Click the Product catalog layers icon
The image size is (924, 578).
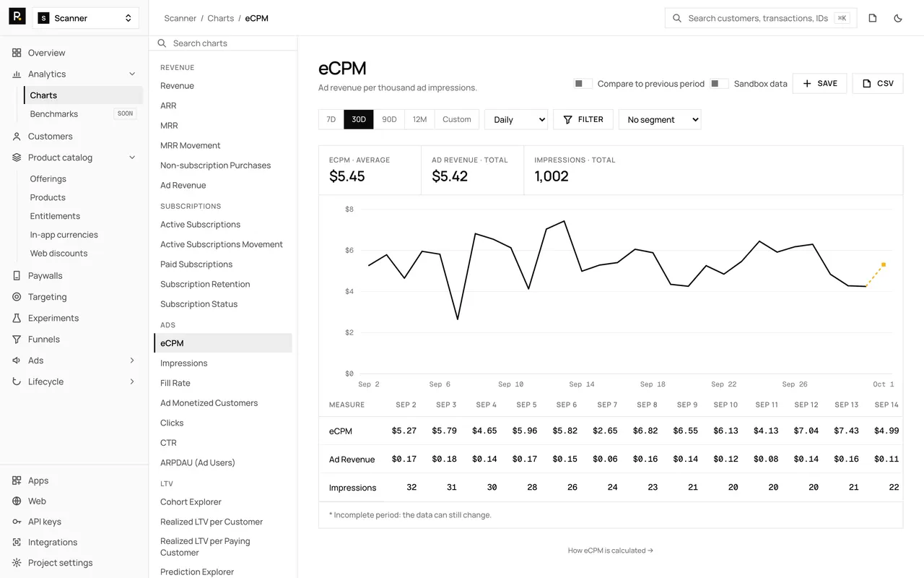click(x=17, y=158)
